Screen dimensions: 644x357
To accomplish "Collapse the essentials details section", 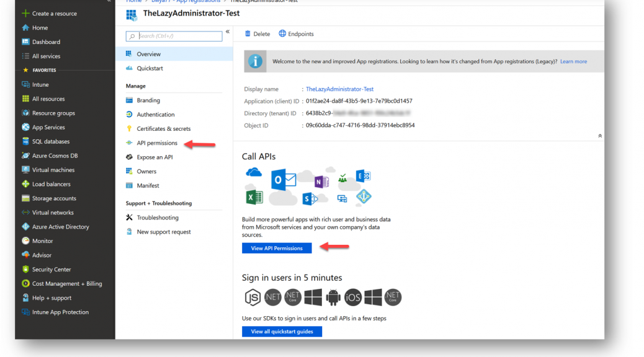I will [600, 136].
